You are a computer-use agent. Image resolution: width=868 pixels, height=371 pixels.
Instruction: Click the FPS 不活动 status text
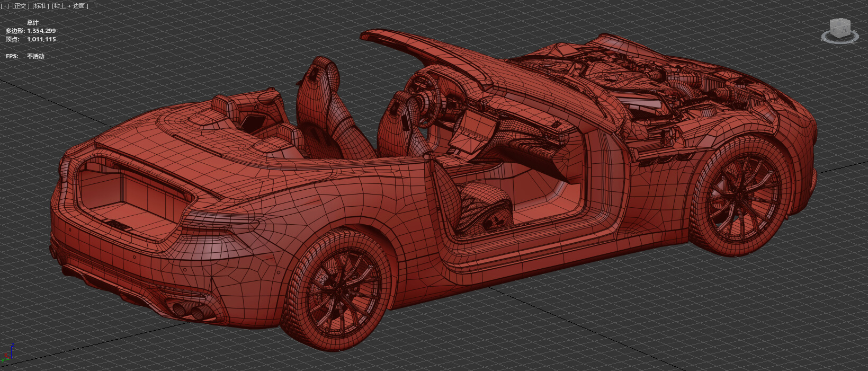(x=35, y=56)
